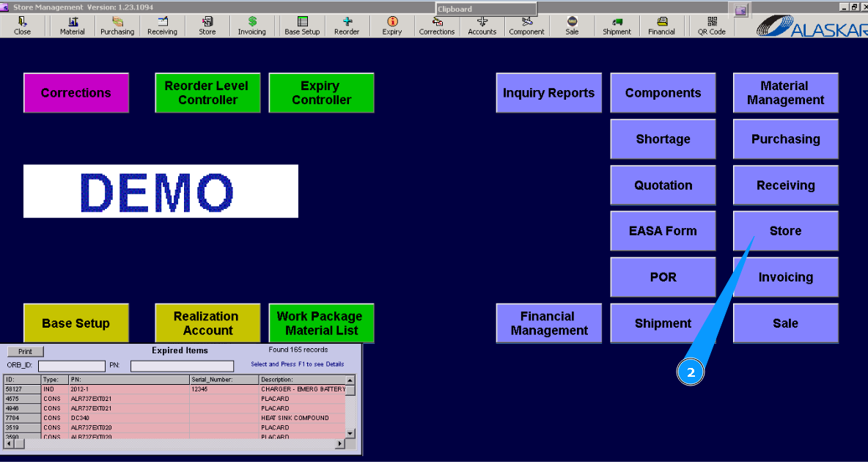The height and width of the screenshot is (464, 868).
Task: Open the Financial Management button
Action: pyautogui.click(x=549, y=323)
